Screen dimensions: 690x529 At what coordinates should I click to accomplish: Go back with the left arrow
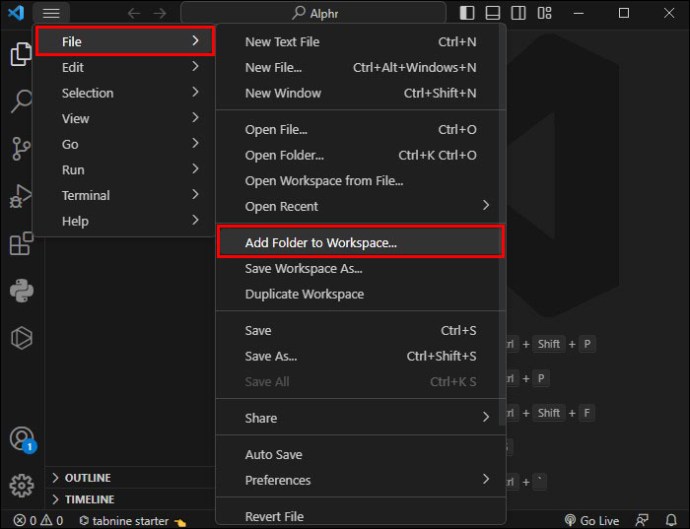[134, 13]
